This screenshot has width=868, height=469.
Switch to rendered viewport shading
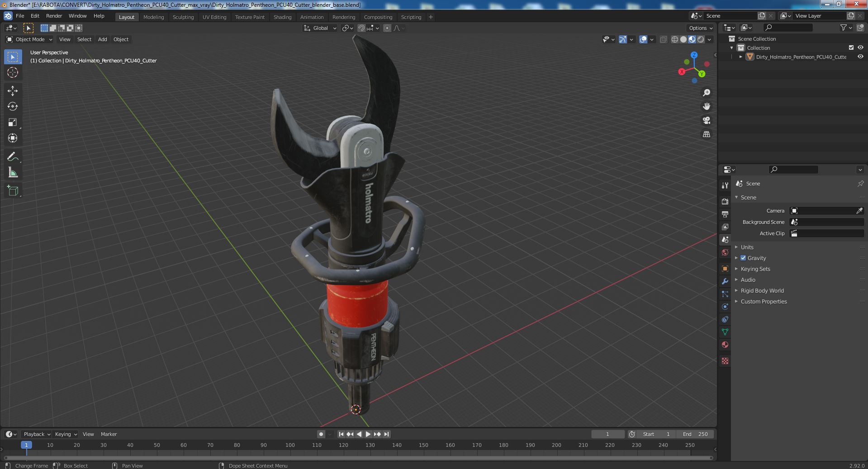pos(701,39)
